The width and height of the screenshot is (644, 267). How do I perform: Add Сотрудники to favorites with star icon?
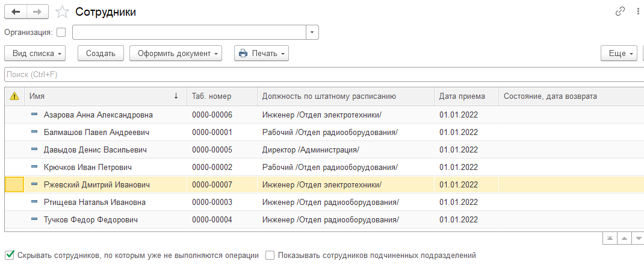61,11
